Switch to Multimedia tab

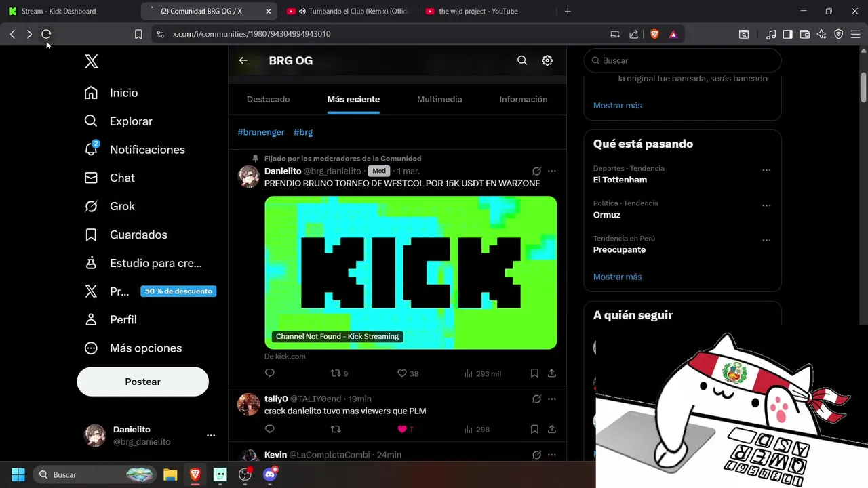tap(439, 99)
